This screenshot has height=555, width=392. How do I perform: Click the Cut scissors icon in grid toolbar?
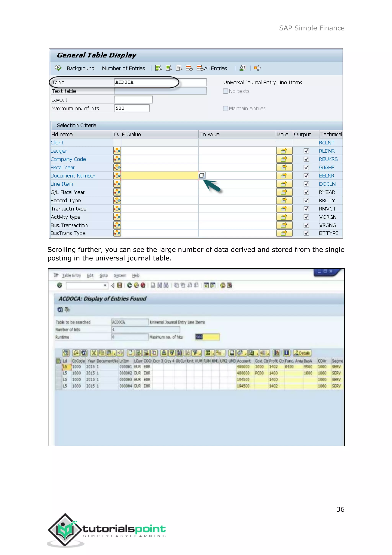[94, 353]
